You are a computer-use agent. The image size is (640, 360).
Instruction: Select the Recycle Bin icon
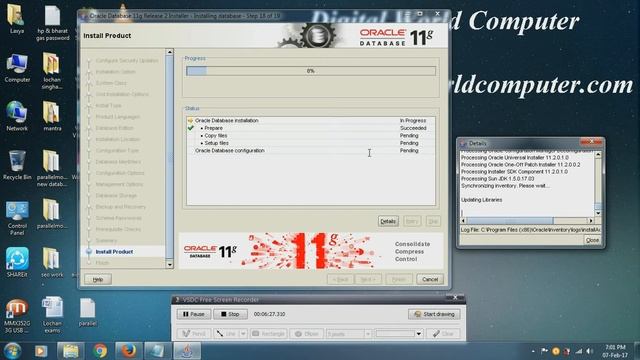click(x=17, y=165)
